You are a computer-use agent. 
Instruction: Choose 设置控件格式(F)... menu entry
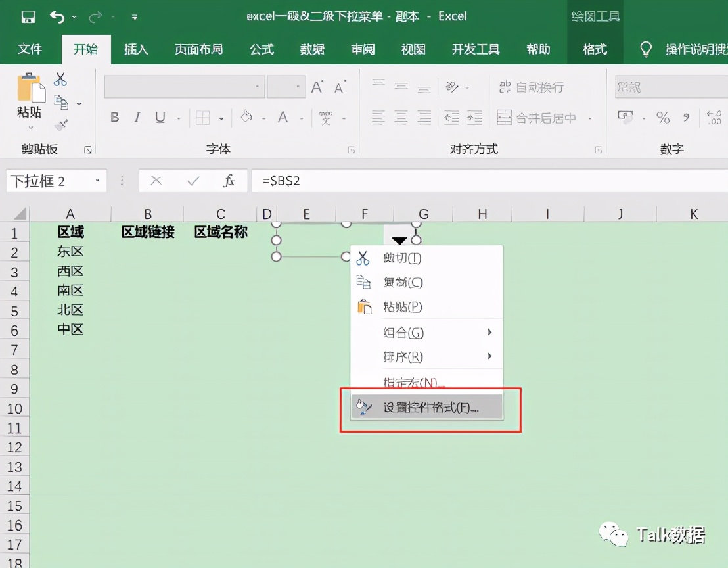[x=426, y=408]
